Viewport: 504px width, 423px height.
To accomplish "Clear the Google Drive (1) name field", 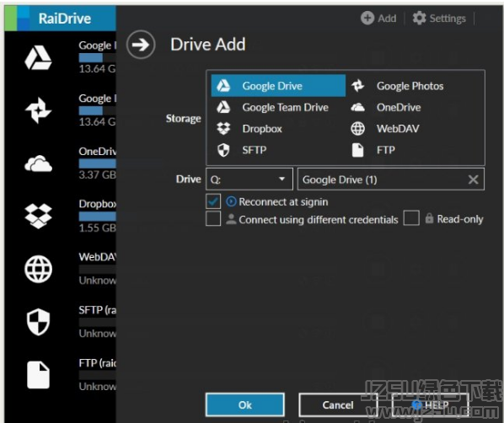I will (473, 179).
